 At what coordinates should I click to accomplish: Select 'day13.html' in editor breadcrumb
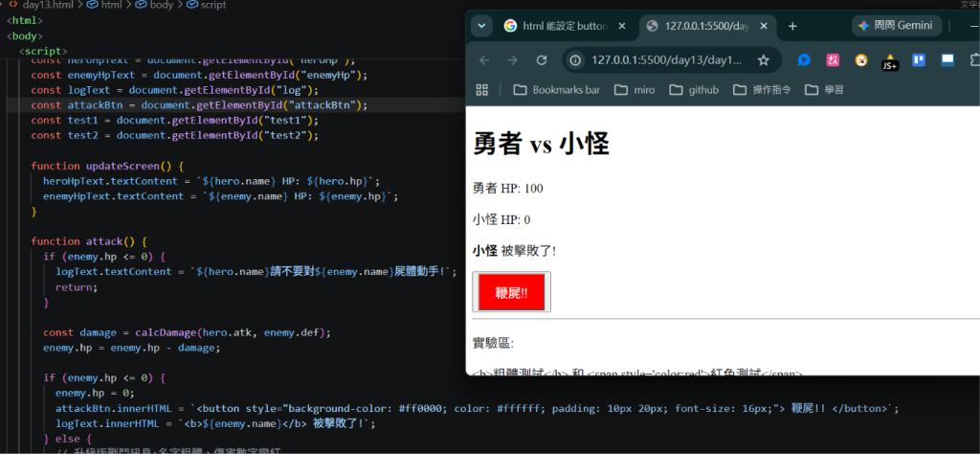coord(46,5)
